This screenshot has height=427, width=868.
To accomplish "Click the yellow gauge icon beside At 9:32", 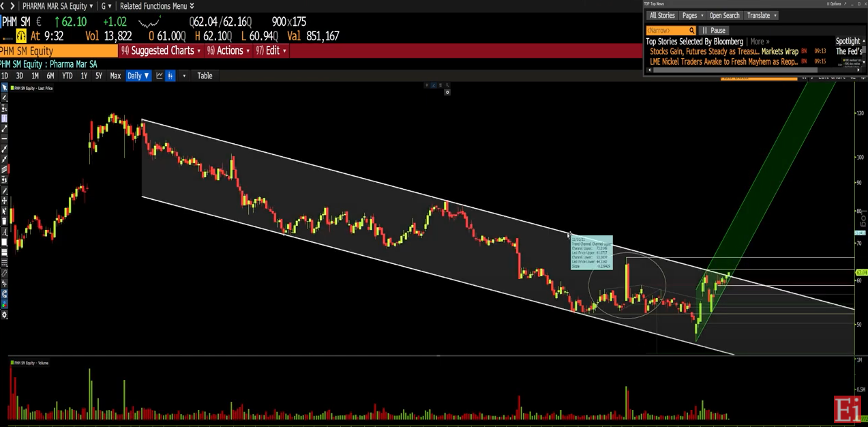I will point(21,36).
